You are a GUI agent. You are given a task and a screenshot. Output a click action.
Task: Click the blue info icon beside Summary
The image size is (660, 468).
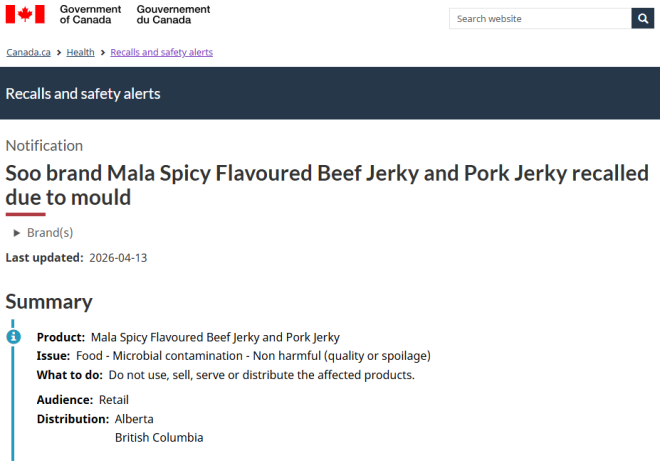(14, 337)
